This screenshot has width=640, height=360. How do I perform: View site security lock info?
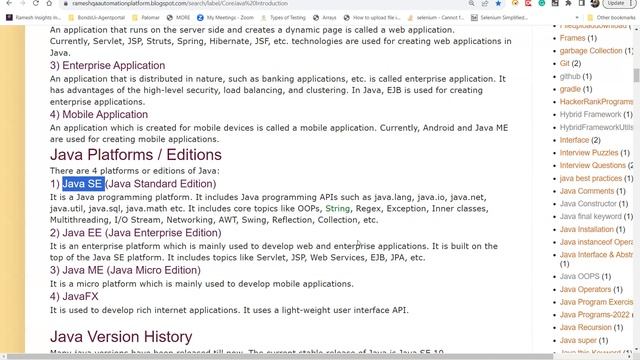point(65,3)
